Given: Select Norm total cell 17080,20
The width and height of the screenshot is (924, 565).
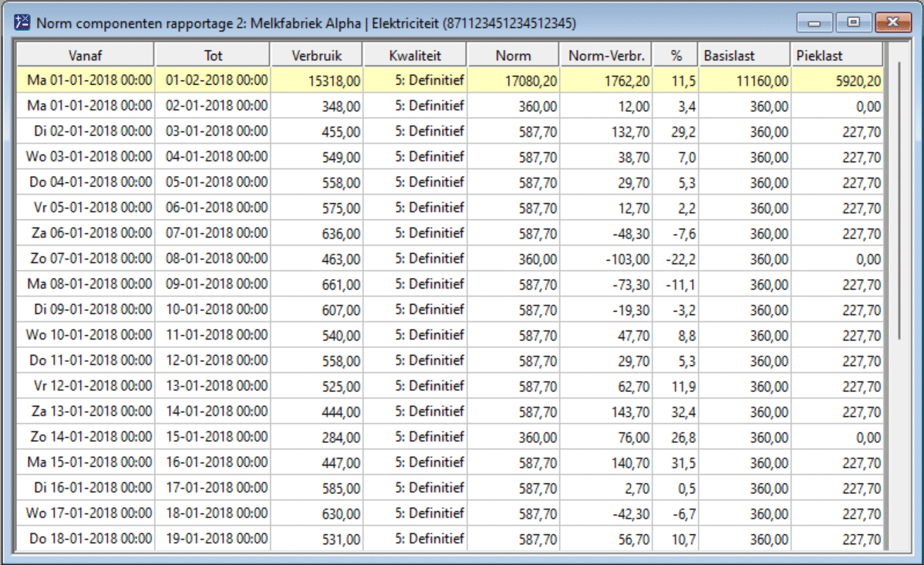Looking at the screenshot, I should 513,80.
